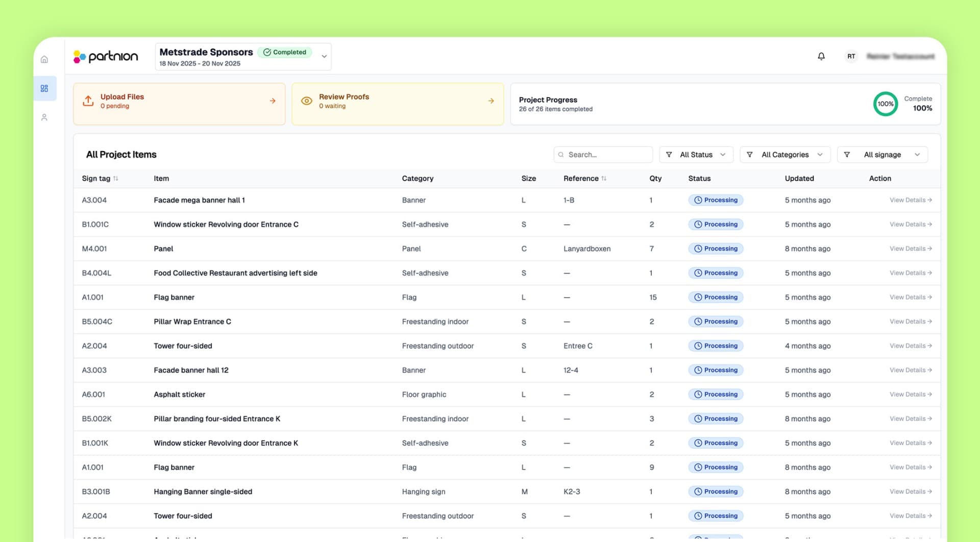The image size is (980, 542).
Task: View Details for Hanging Banner single-sided
Action: 911,491
